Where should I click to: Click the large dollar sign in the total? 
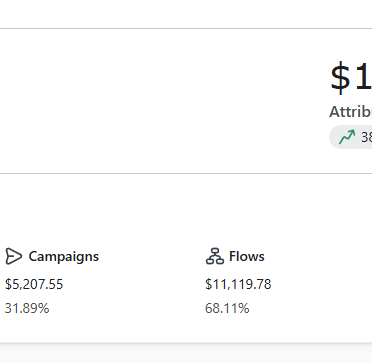(340, 77)
